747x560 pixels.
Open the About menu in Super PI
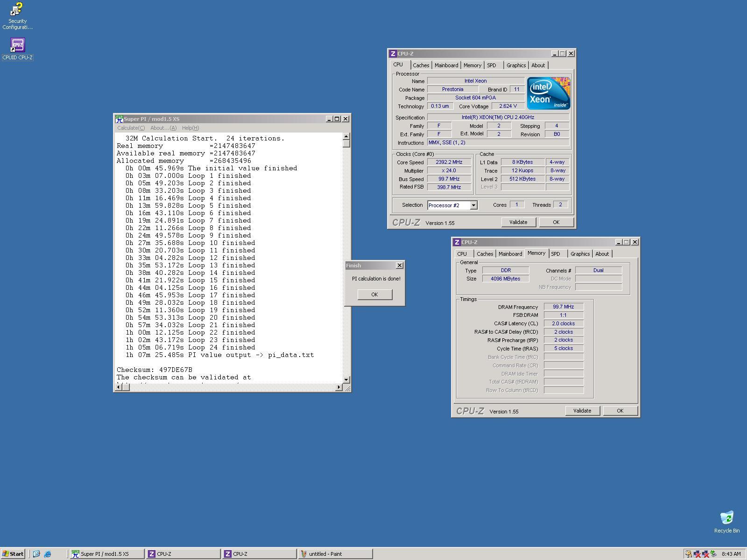click(163, 128)
